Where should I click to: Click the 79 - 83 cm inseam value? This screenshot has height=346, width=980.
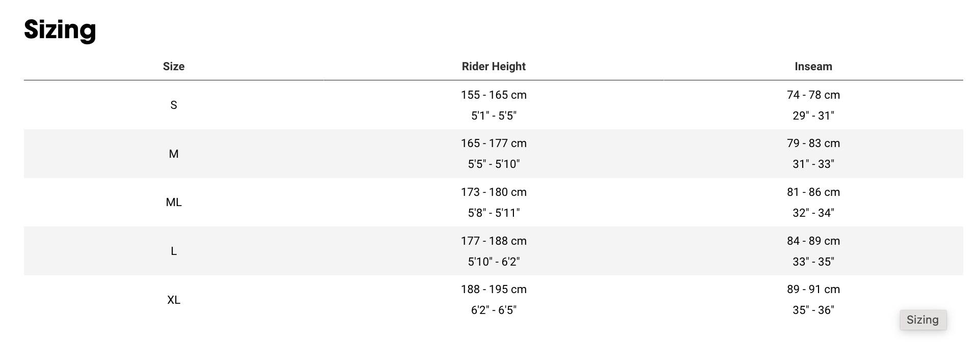(x=813, y=143)
